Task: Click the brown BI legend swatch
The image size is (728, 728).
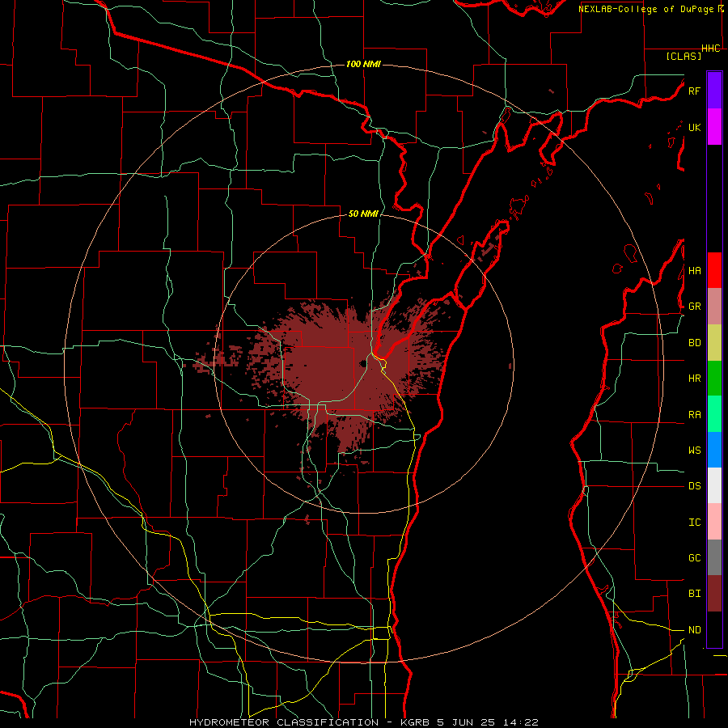Action: tap(714, 594)
